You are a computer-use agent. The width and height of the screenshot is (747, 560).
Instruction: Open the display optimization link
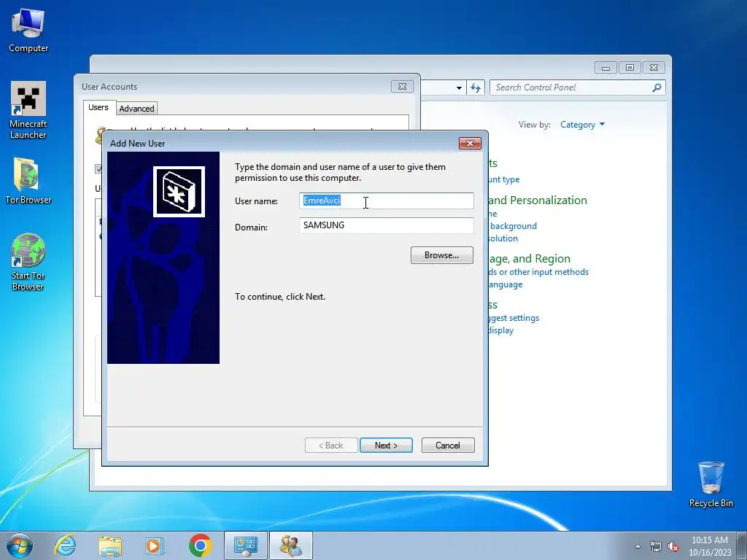(x=500, y=330)
